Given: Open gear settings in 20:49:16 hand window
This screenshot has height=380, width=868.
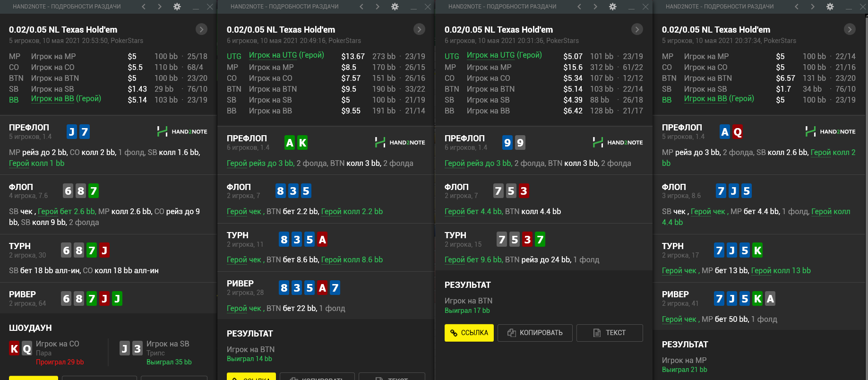Looking at the screenshot, I should click(395, 7).
